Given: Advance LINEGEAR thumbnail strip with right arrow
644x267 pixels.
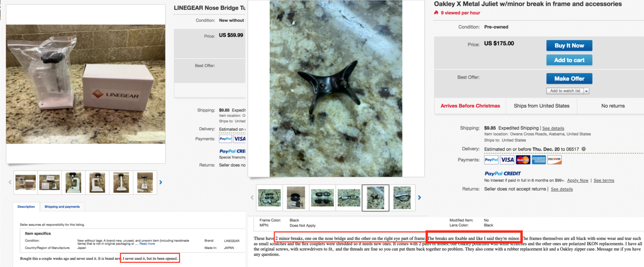Looking at the screenshot, I should point(161,183).
